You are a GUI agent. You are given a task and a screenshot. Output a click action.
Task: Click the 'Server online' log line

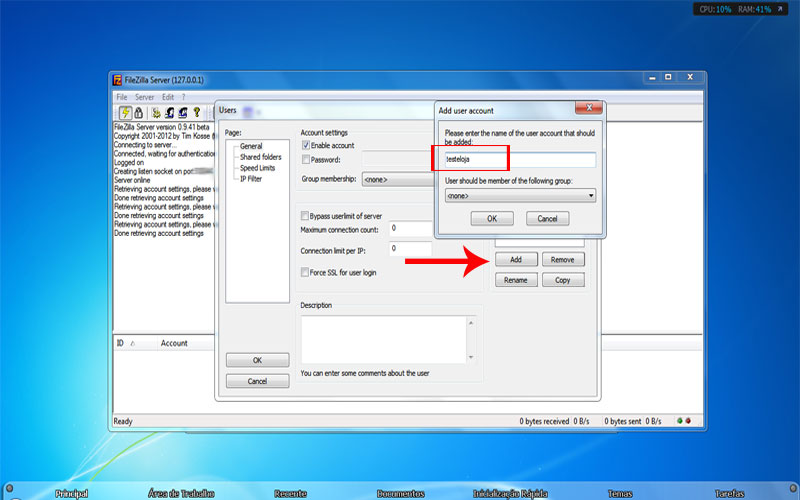tap(132, 180)
